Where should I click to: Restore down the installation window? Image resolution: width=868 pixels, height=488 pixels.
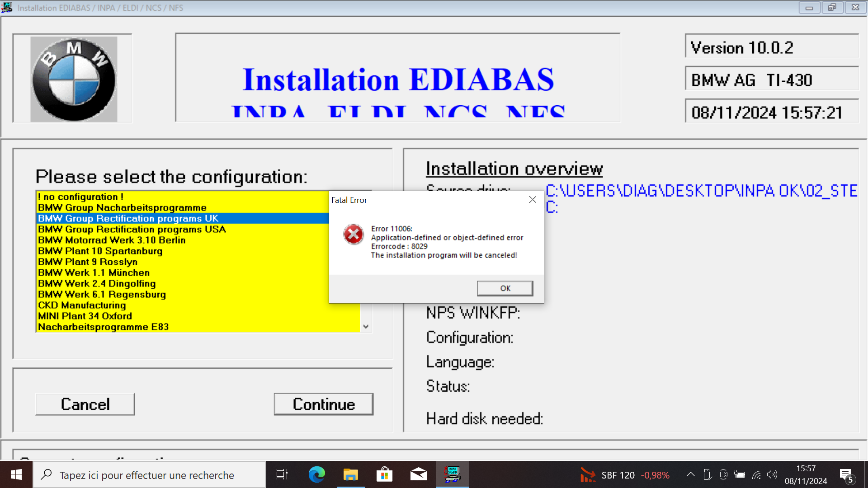pos(832,7)
